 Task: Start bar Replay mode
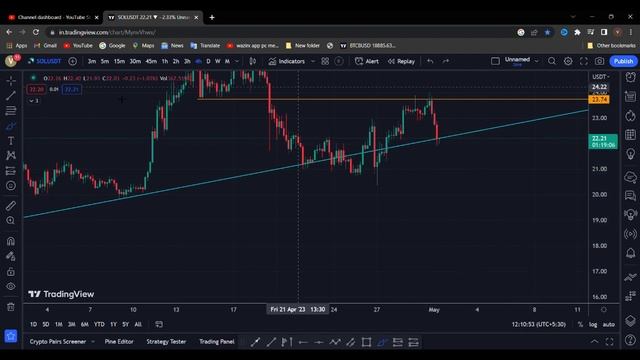(401, 61)
